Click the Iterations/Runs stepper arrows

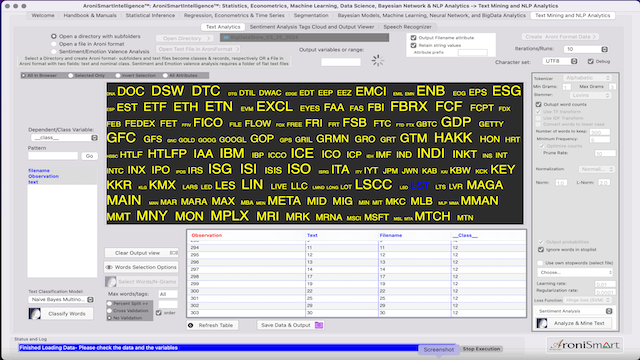604,49
